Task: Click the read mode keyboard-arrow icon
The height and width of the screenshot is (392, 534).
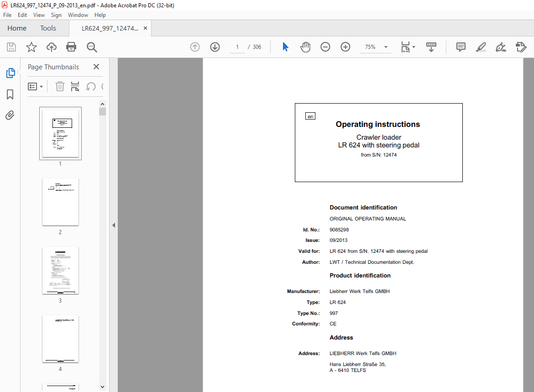Action: click(431, 47)
